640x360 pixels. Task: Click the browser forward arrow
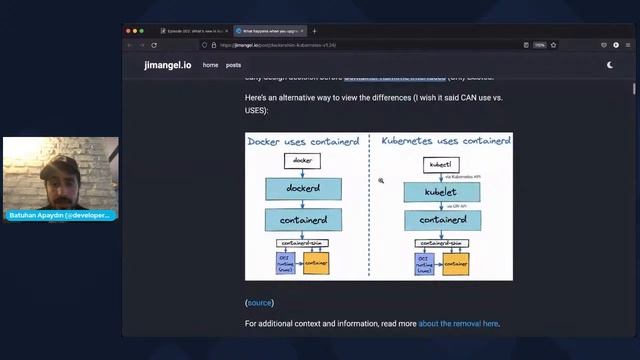click(142, 45)
